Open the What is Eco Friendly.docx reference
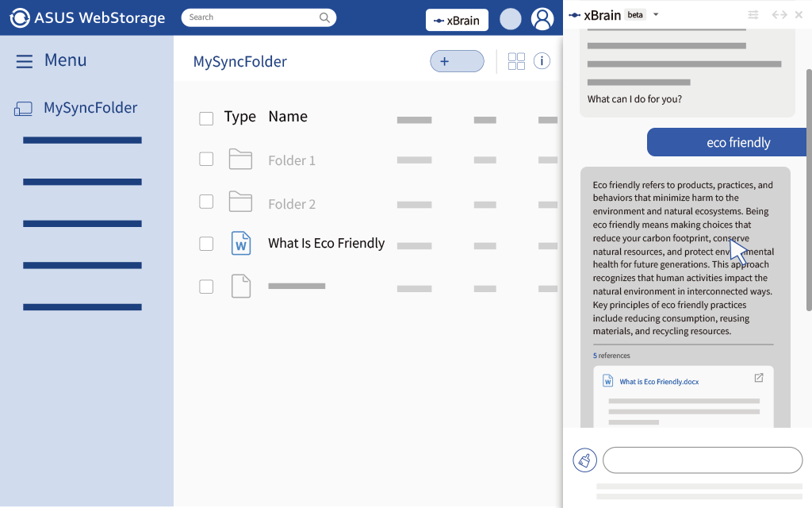812x508 pixels. 659,382
